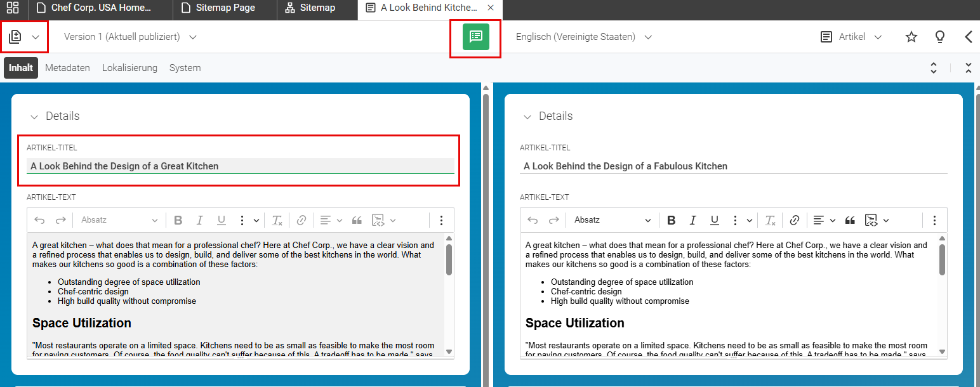This screenshot has height=387, width=980.
Task: Toggle italic in right editor toolbar
Action: coord(693,220)
